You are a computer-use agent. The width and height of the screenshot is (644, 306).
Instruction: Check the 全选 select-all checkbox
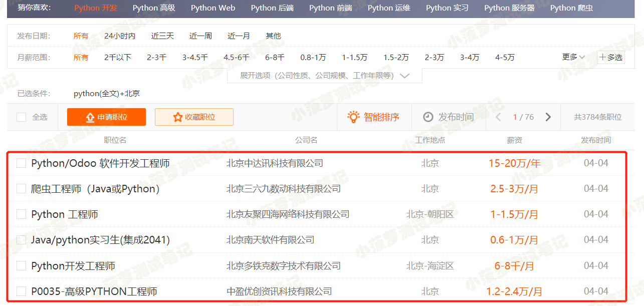tap(22, 117)
